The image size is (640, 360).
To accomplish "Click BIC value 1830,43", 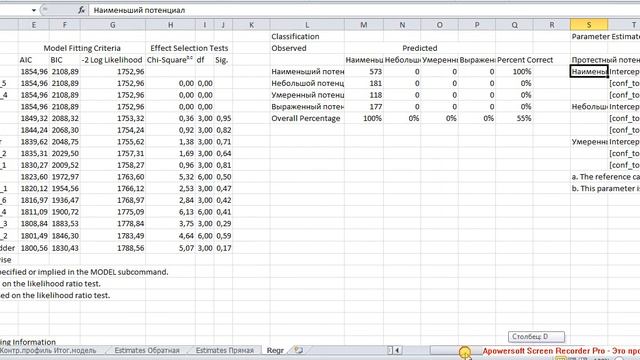I will pyautogui.click(x=64, y=248).
